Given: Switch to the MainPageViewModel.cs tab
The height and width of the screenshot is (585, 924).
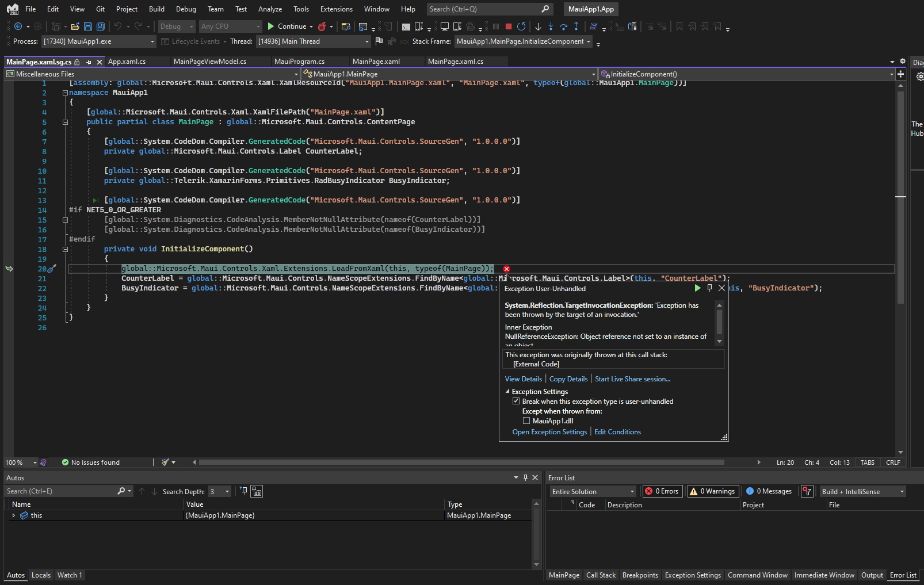Looking at the screenshot, I should click(x=210, y=62).
